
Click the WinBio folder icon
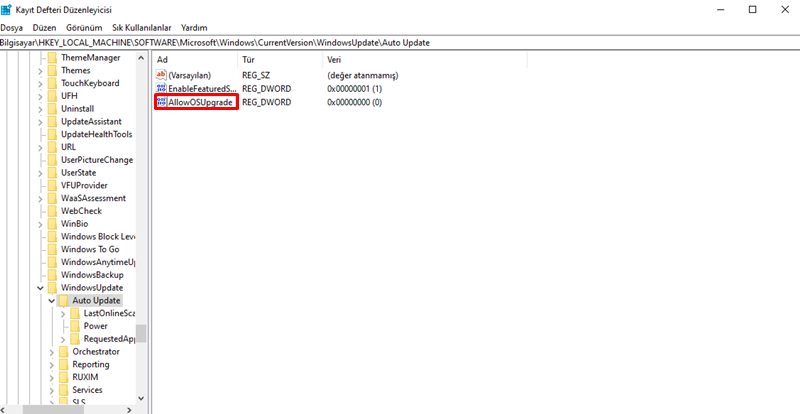click(x=52, y=224)
